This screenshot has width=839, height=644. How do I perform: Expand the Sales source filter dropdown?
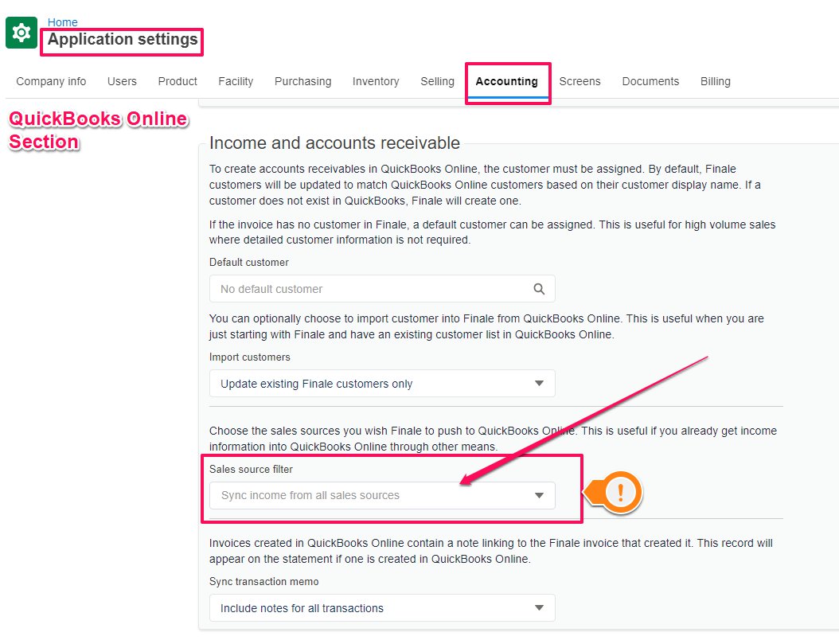(382, 495)
